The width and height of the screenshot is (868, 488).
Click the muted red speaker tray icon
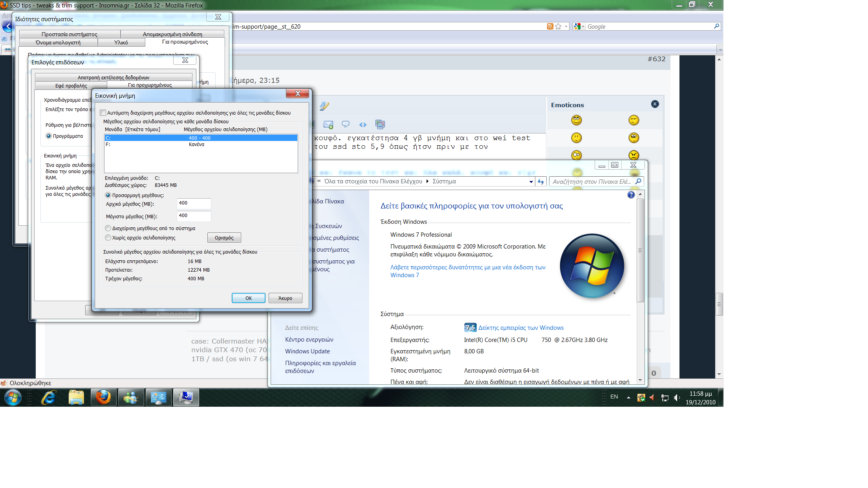[x=652, y=398]
